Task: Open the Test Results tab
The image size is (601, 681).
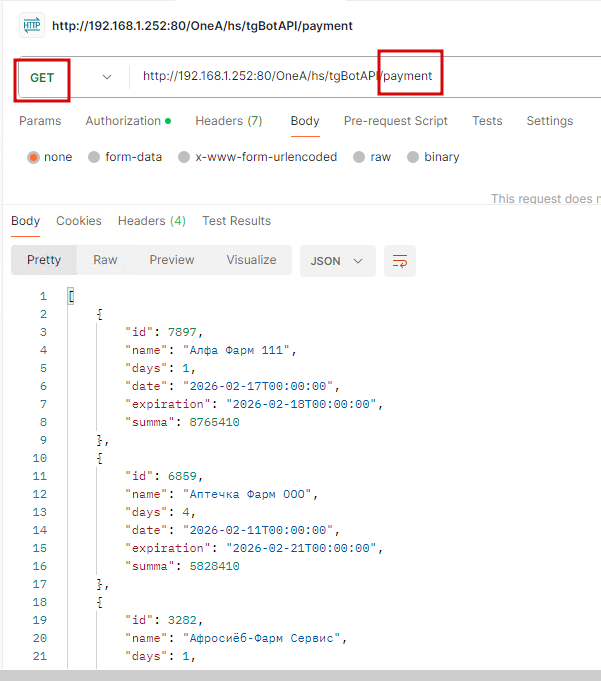Action: 236,221
